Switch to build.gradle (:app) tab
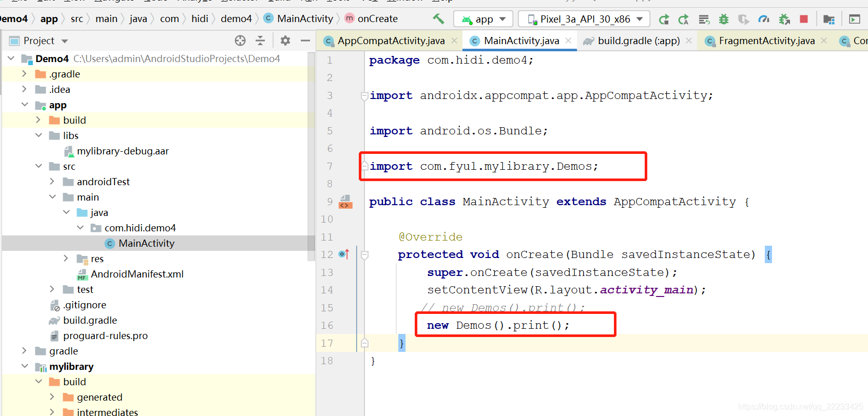This screenshot has width=868, height=416. [639, 41]
